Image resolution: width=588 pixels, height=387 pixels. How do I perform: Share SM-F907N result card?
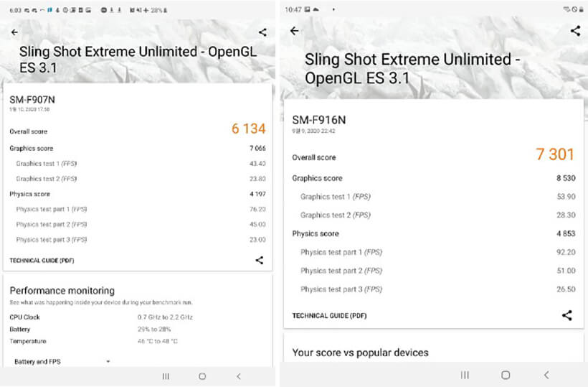259,260
